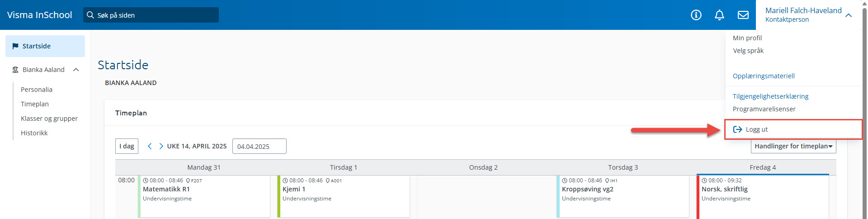868x219 pixels.
Task: Click the Logg ut exit icon
Action: 737,129
